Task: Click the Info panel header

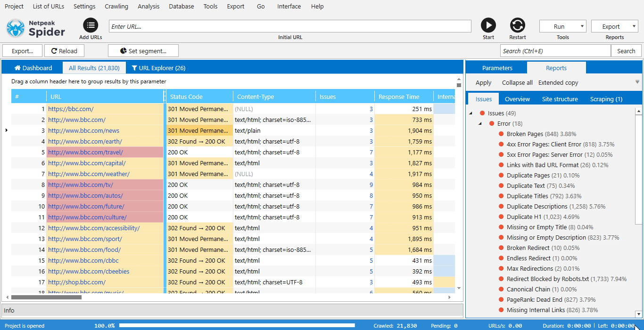Action: (x=233, y=310)
